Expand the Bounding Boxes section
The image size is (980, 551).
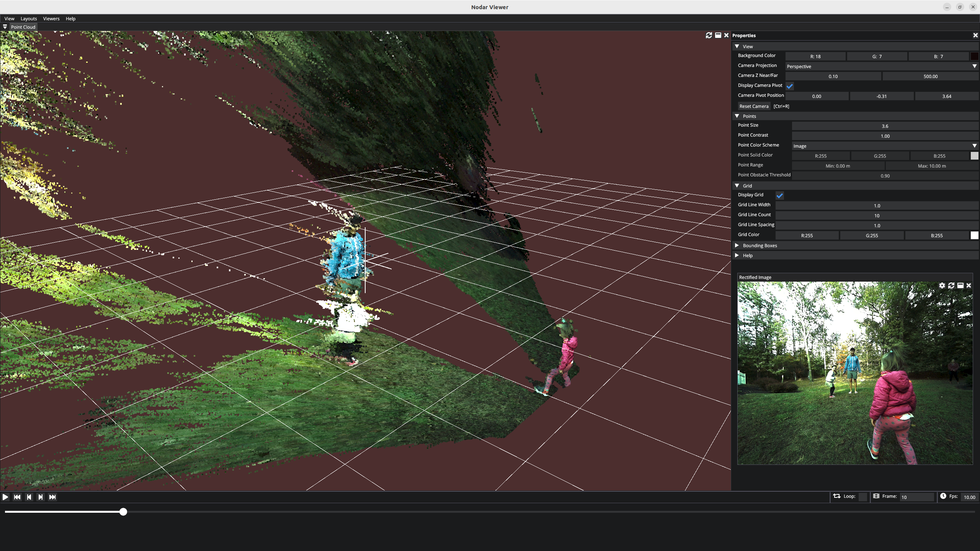(759, 246)
